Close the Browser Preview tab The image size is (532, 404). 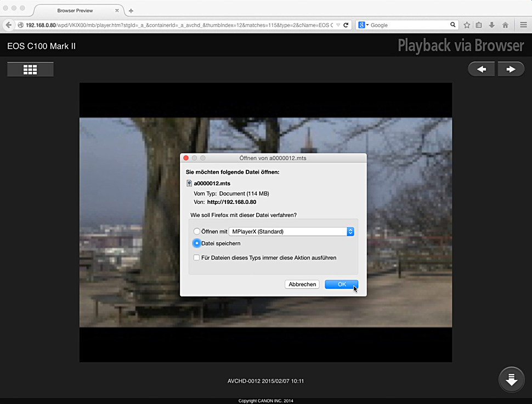click(117, 10)
